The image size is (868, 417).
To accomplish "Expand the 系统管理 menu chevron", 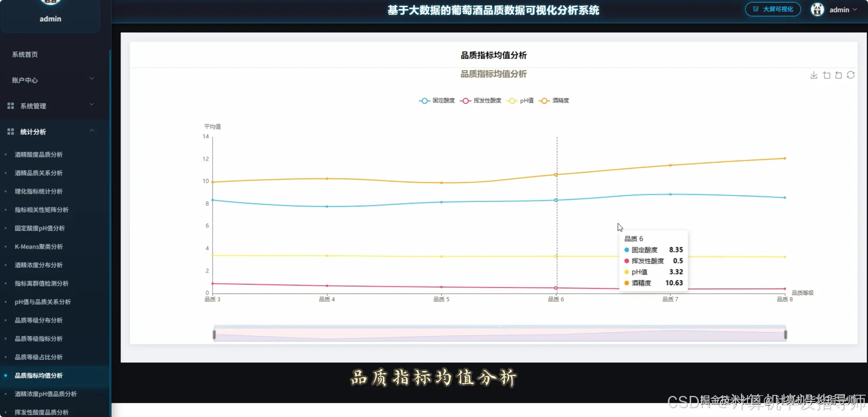I will [x=92, y=105].
